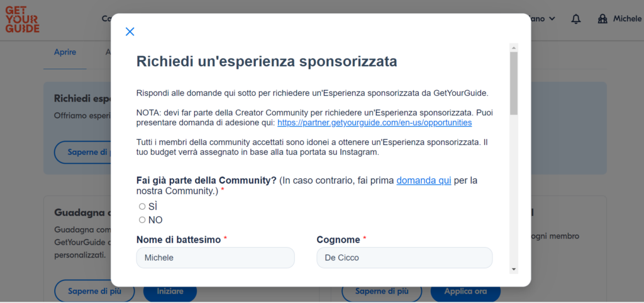644x303 pixels.
Task: Click left 'Saperne di più' button under Guadagna
Action: [94, 291]
